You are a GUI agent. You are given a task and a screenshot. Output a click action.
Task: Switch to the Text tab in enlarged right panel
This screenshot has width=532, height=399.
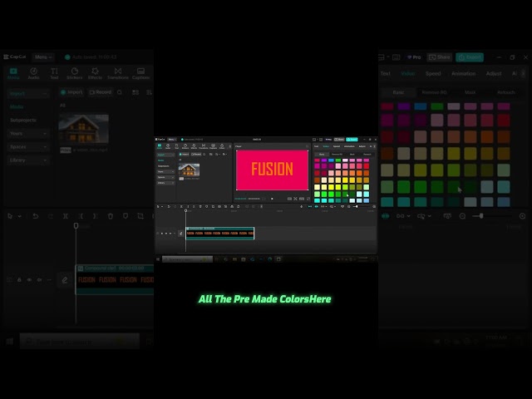coord(386,74)
